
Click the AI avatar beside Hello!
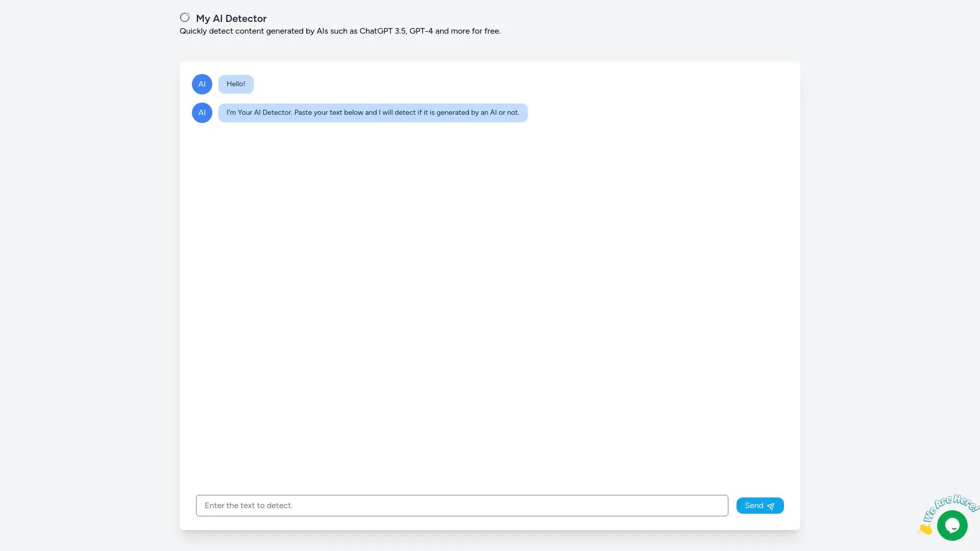pos(202,84)
